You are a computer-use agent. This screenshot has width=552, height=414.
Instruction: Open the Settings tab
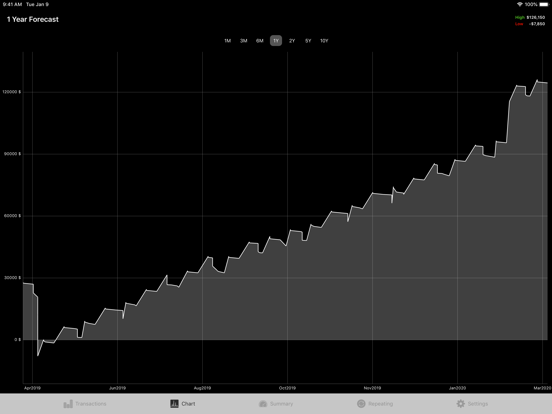click(x=472, y=404)
